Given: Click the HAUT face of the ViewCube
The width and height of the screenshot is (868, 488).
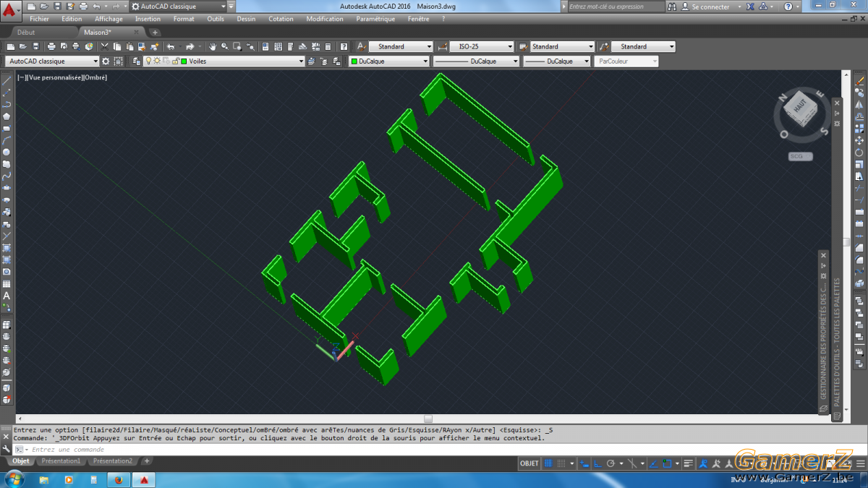Looking at the screenshot, I should pos(800,106).
